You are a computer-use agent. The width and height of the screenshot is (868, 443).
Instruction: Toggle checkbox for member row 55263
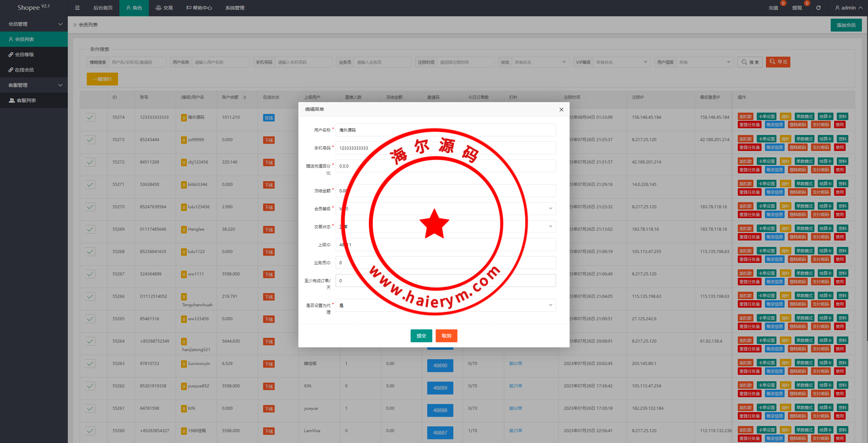[x=90, y=364]
